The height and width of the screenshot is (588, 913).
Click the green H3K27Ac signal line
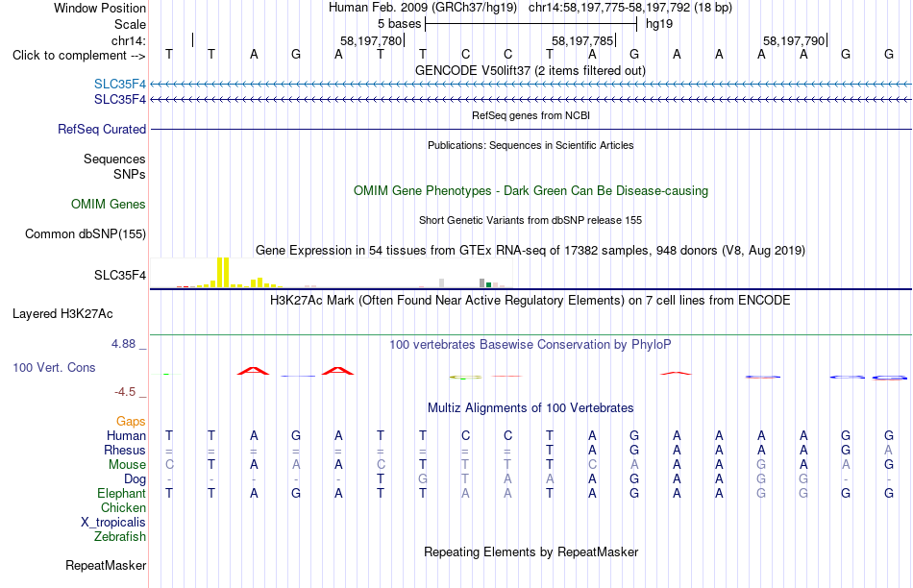click(531, 334)
